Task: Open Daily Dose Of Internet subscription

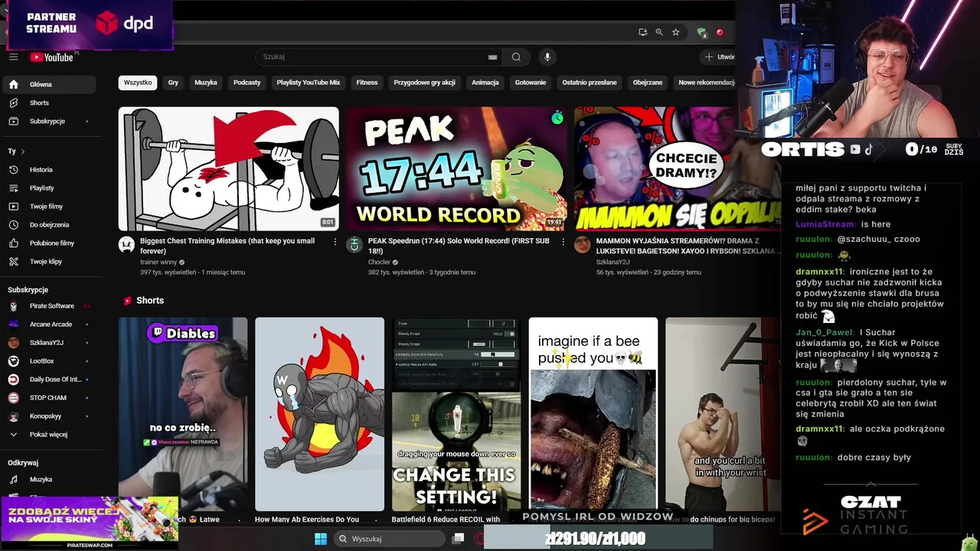Action: pos(48,380)
